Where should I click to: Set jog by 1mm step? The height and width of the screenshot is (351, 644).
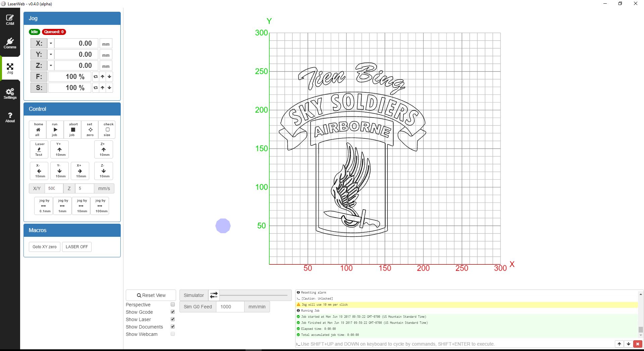point(62,206)
